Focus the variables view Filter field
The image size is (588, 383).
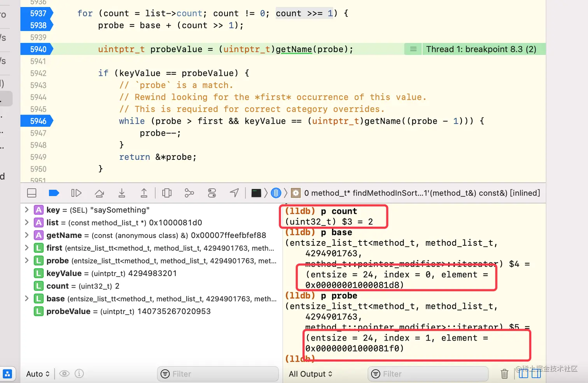[x=218, y=374]
